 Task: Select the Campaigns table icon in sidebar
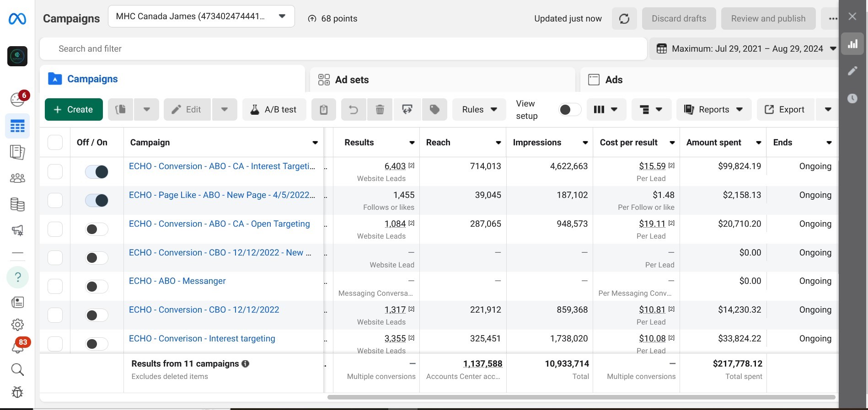point(17,126)
